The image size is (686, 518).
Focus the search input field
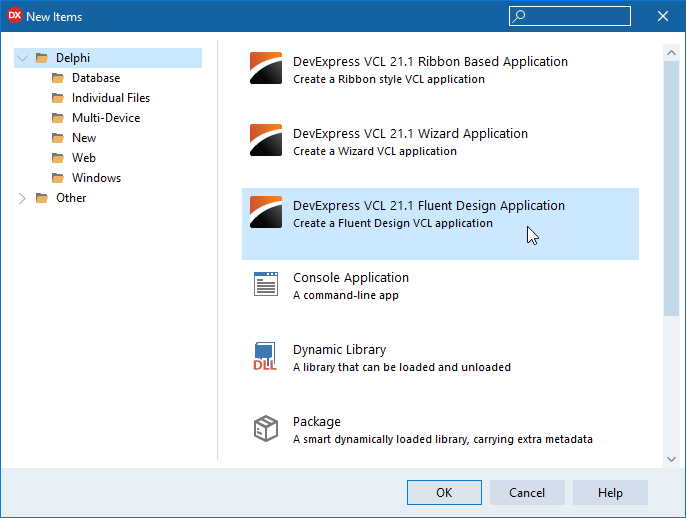point(570,16)
